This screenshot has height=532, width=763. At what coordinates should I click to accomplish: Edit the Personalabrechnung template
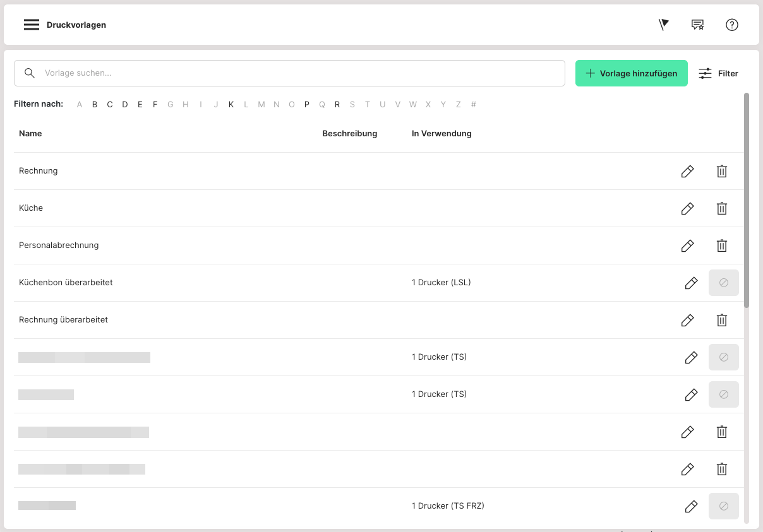pyautogui.click(x=687, y=245)
